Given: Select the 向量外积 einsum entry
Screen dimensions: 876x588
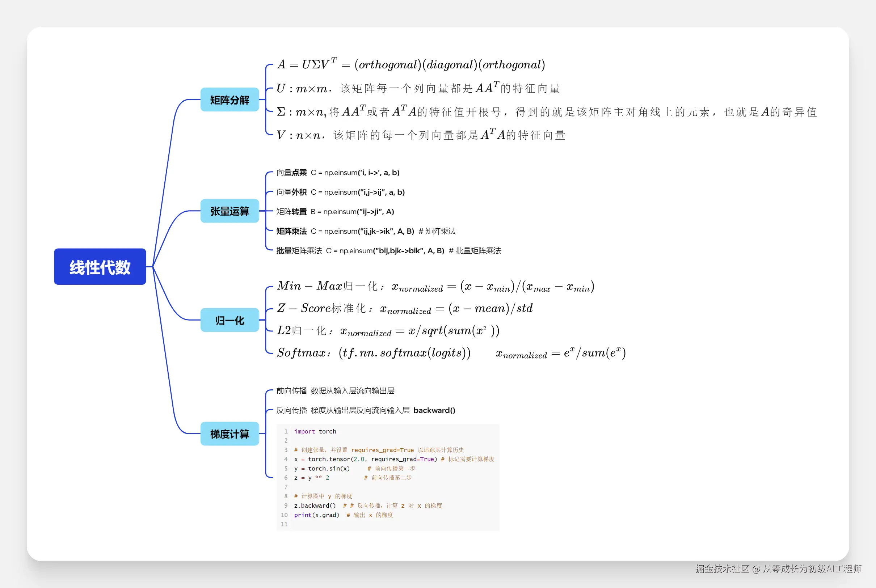Looking at the screenshot, I should point(340,192).
